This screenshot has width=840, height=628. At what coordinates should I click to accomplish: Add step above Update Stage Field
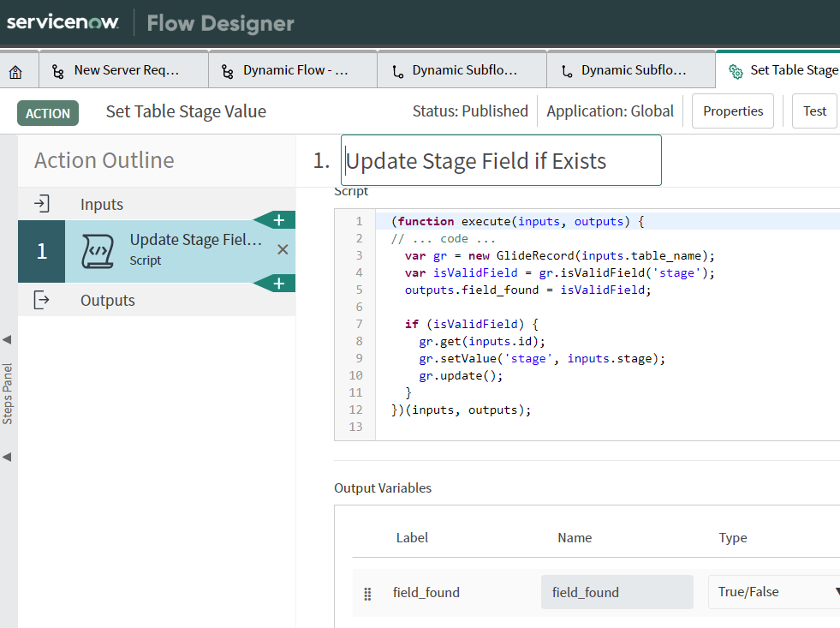pyautogui.click(x=278, y=220)
